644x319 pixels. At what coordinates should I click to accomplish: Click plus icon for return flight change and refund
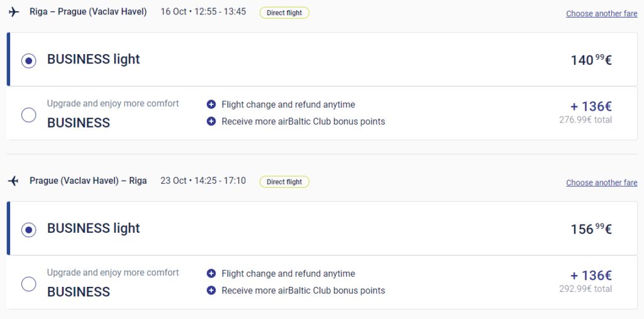[x=211, y=274]
